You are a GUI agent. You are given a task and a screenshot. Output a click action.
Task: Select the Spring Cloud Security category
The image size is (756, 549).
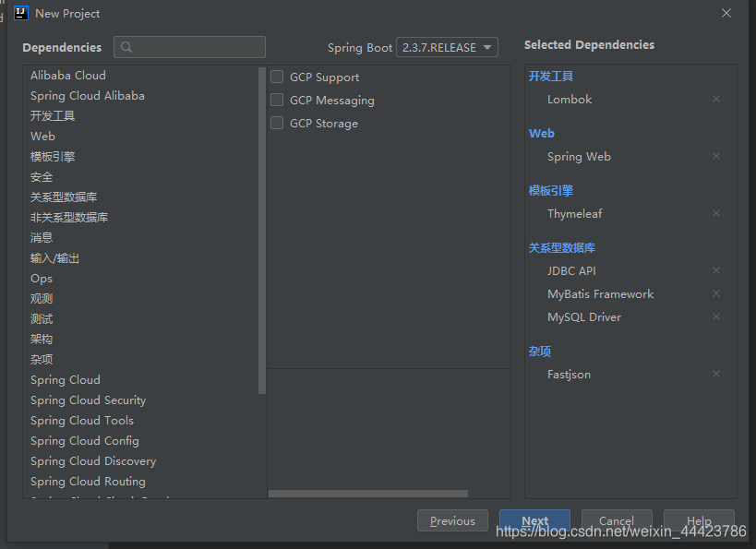point(89,400)
